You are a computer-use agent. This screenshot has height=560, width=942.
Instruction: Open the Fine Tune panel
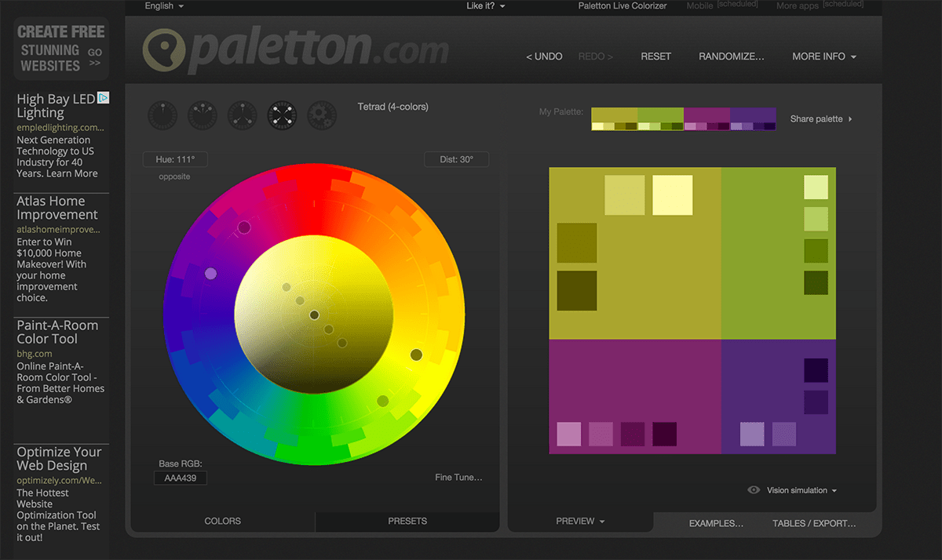point(459,477)
